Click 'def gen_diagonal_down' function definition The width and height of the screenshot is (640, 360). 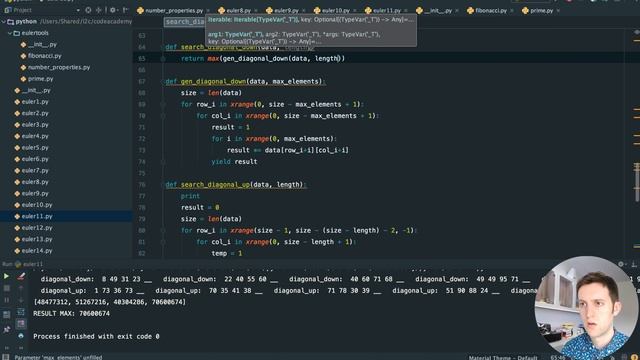click(245, 81)
